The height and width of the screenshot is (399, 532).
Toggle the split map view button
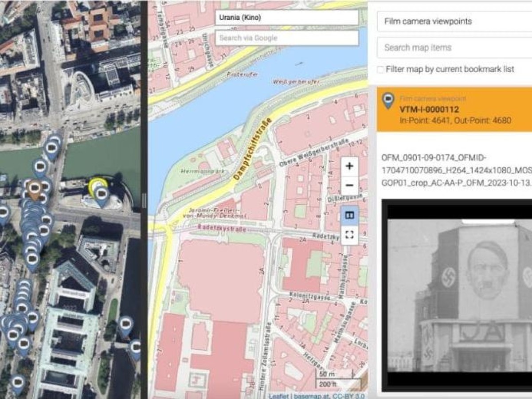349,215
